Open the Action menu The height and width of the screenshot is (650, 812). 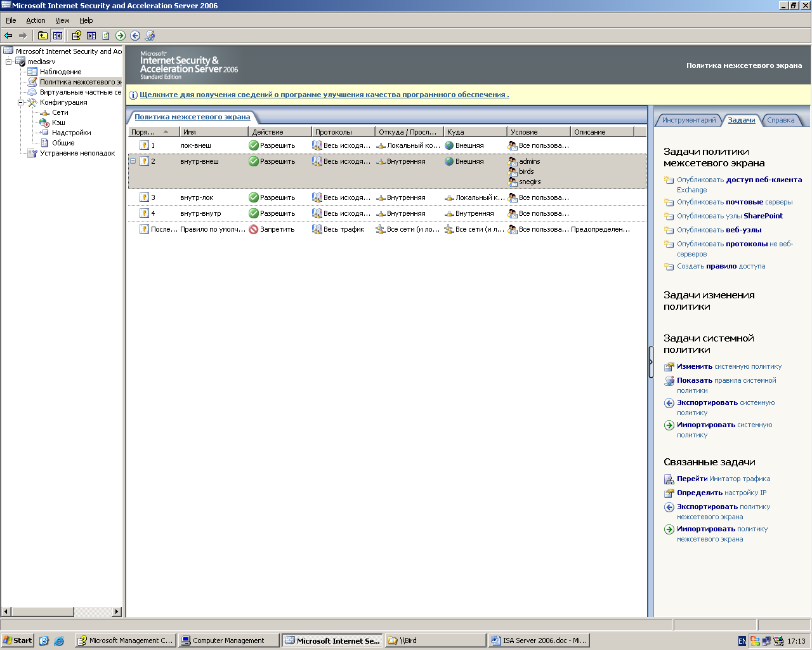[36, 20]
